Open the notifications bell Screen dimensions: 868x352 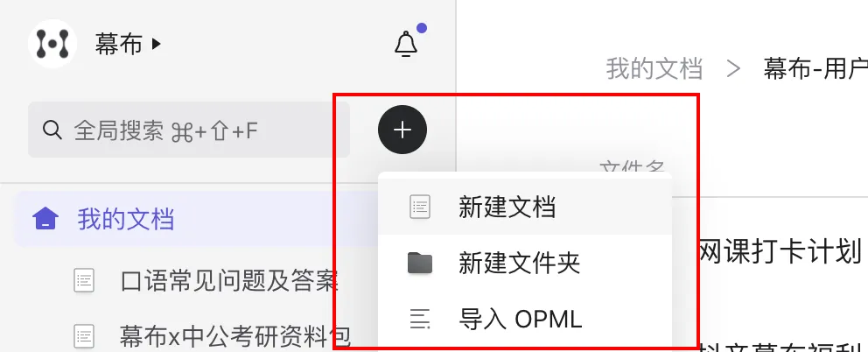click(406, 43)
